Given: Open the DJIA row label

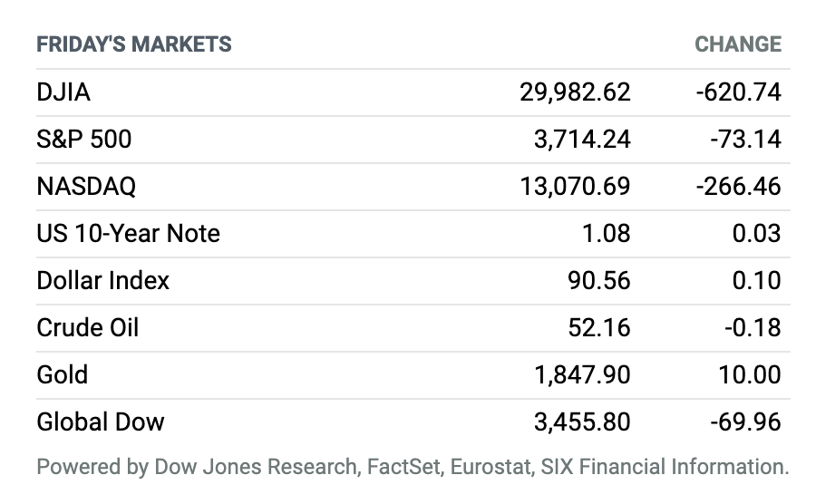Looking at the screenshot, I should [63, 92].
